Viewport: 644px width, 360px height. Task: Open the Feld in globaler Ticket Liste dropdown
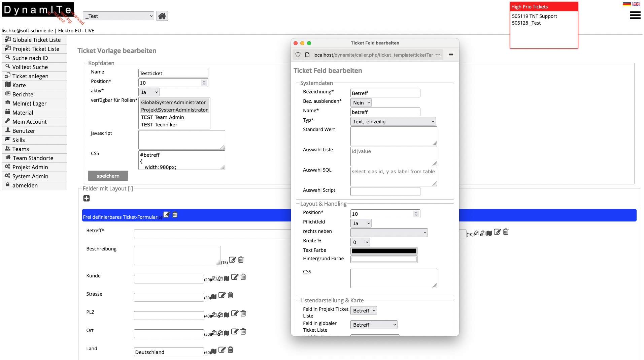coord(373,324)
